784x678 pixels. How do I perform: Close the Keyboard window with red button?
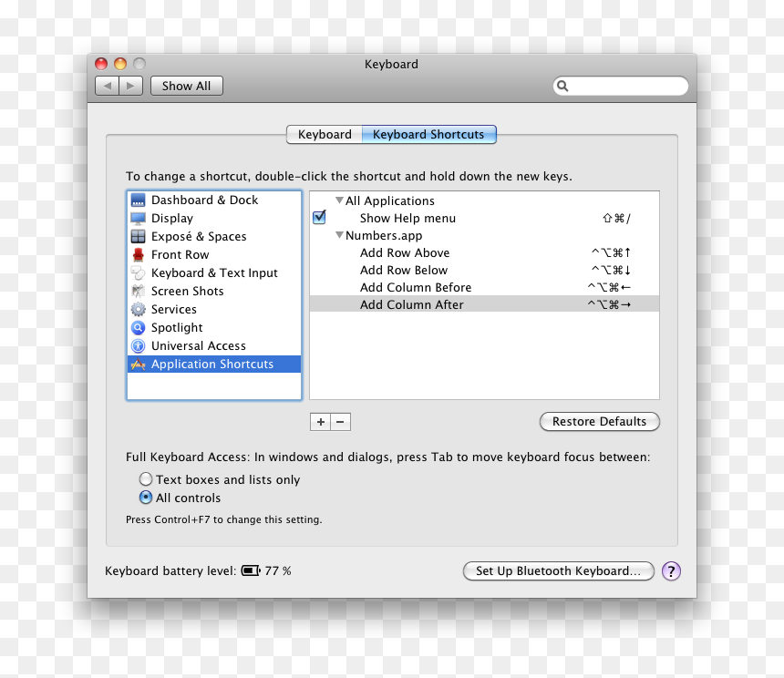[x=101, y=64]
